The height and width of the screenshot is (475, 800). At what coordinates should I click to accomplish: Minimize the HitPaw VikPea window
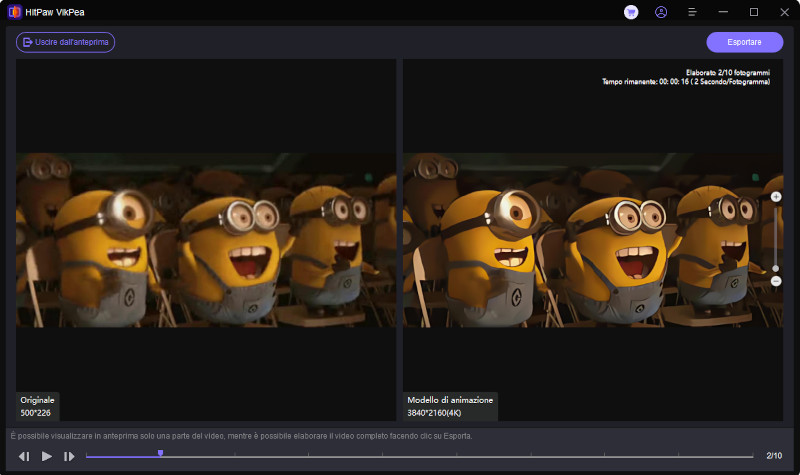coord(724,12)
